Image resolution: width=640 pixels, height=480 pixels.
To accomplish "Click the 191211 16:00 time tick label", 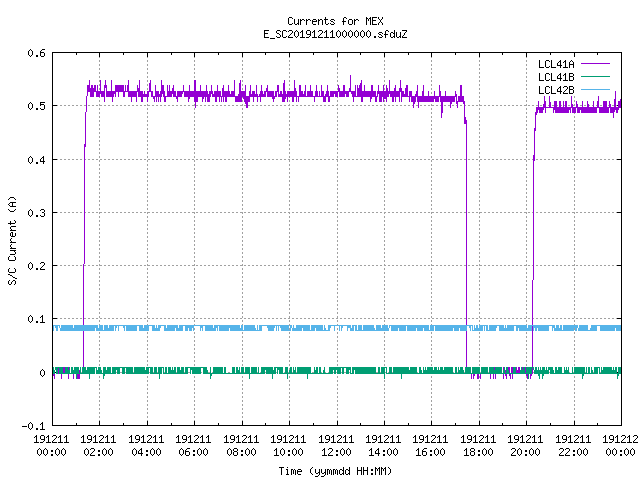I will click(431, 446).
